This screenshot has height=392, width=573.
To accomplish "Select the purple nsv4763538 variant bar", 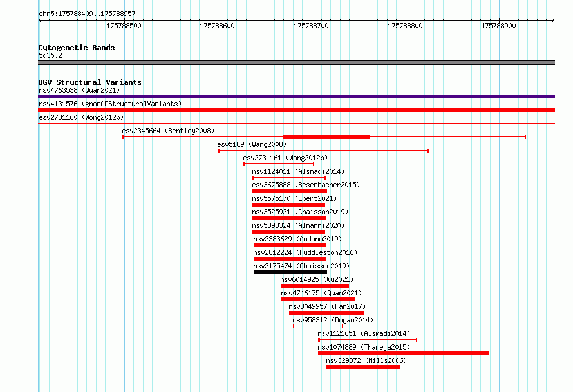I will pos(296,97).
